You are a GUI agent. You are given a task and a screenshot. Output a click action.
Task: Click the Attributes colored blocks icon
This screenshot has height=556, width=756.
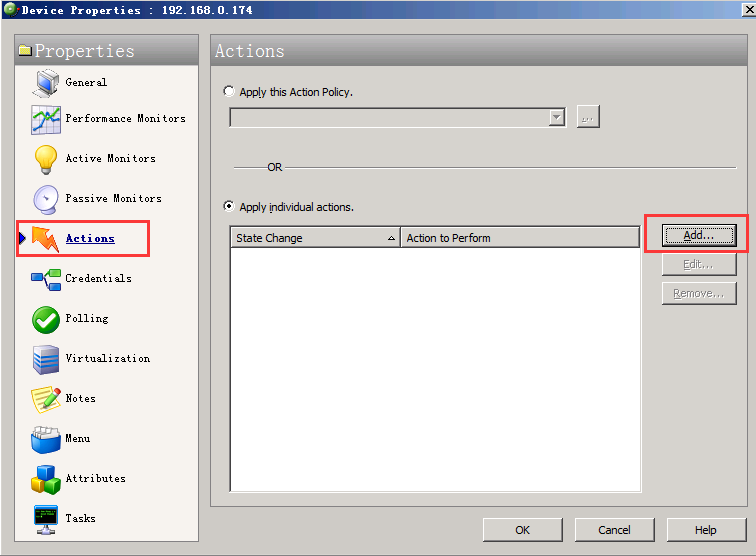point(46,479)
